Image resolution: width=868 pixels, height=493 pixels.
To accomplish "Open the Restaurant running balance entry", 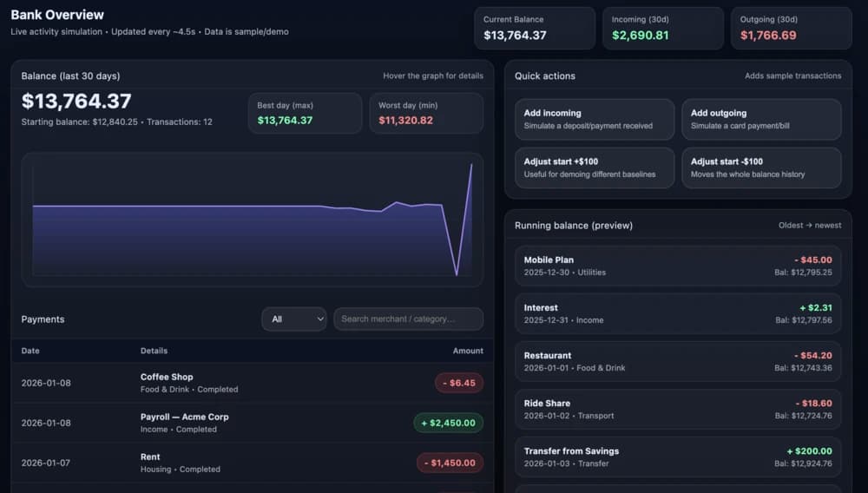I will click(x=678, y=361).
